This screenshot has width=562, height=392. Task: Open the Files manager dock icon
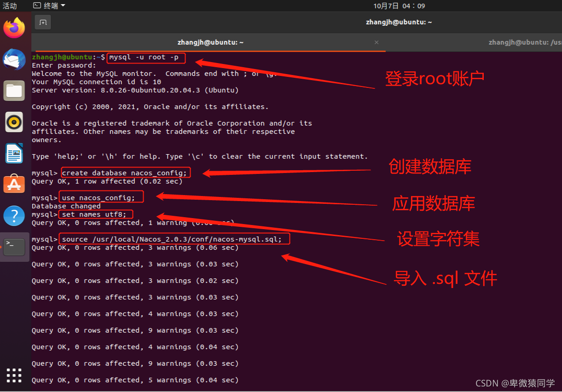[x=14, y=91]
